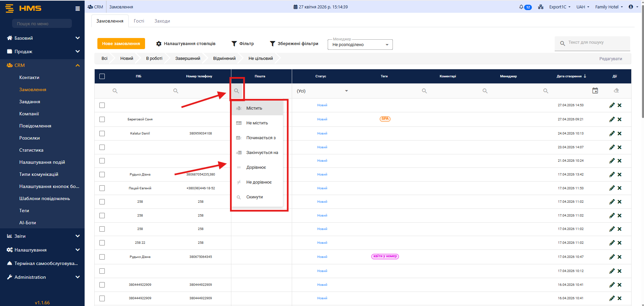Click the pencil edit icon for Береговой Саня
Screen dimensions: 644x306
612,119
